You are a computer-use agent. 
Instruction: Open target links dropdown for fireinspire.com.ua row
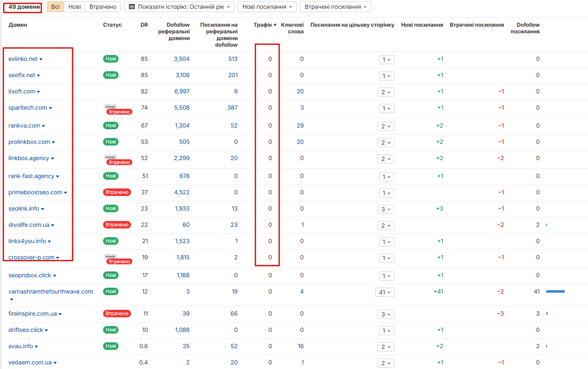tap(386, 314)
